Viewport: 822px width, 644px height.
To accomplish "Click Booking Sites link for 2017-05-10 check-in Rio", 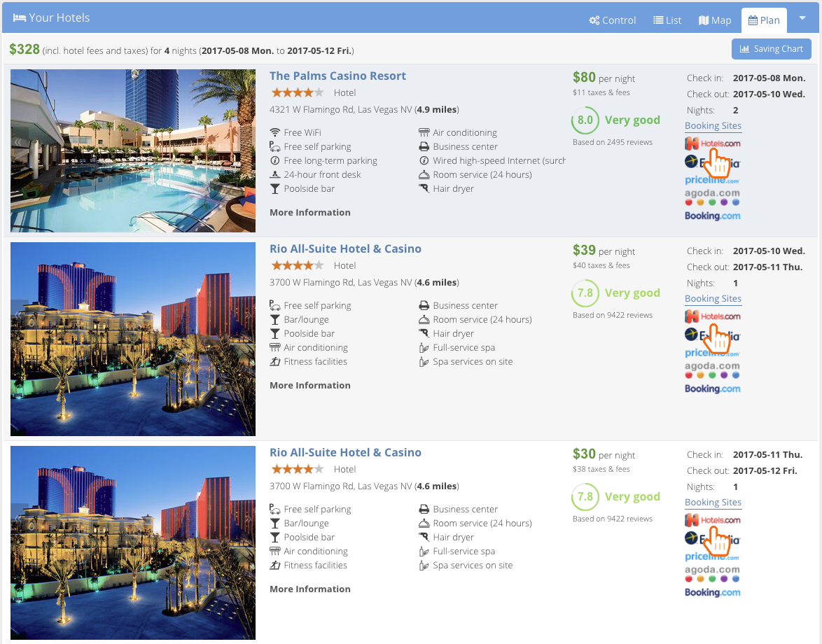I will coord(713,299).
